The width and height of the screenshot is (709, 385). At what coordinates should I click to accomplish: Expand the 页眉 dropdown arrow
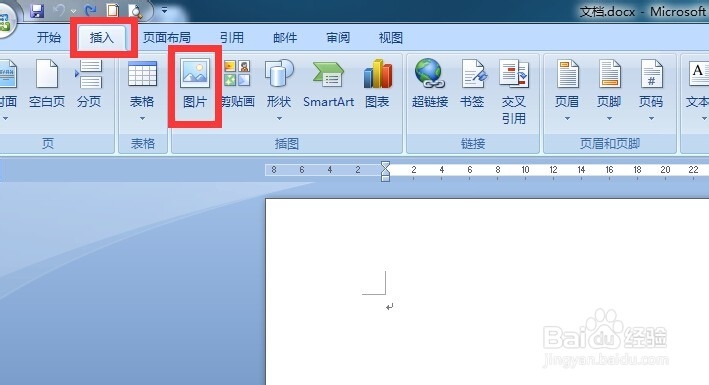(567, 119)
